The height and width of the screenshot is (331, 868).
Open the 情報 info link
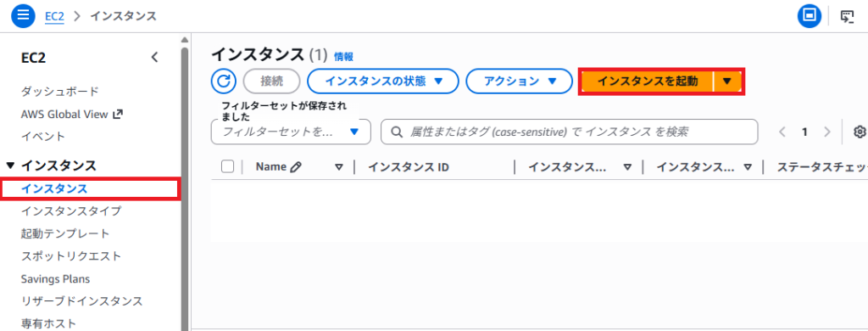[x=344, y=56]
